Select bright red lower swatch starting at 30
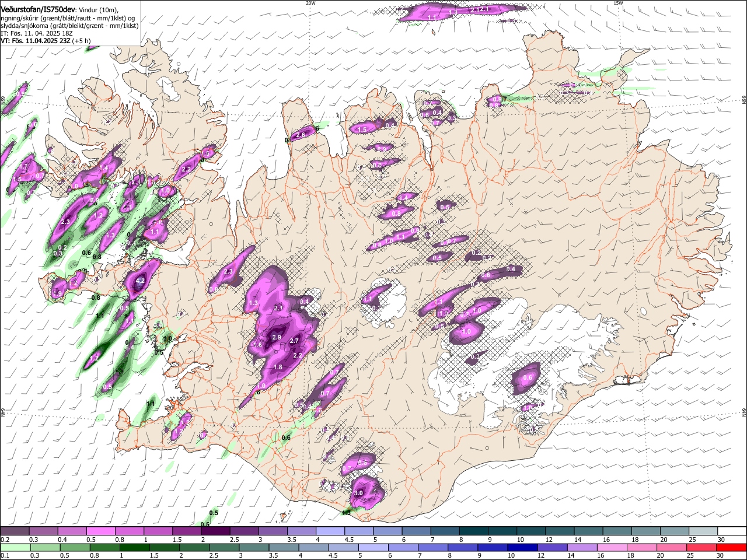 pos(731,547)
